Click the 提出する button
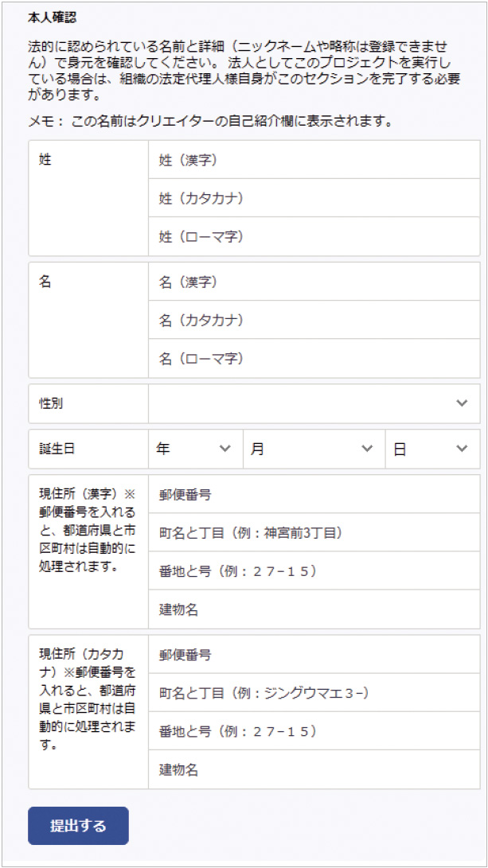 tap(78, 826)
